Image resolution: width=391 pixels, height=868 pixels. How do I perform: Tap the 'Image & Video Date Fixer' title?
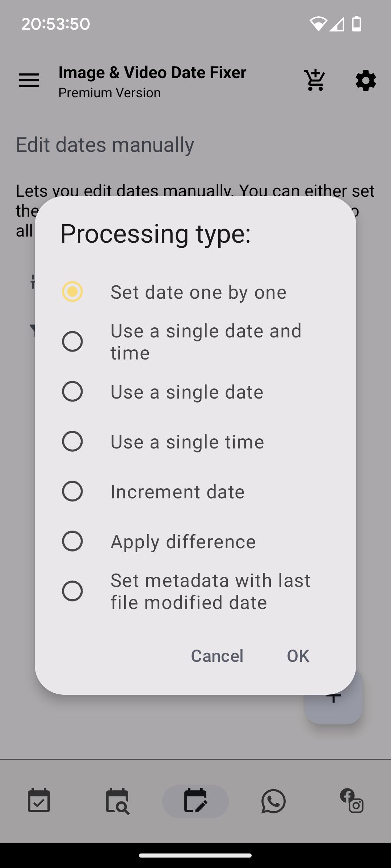152,73
